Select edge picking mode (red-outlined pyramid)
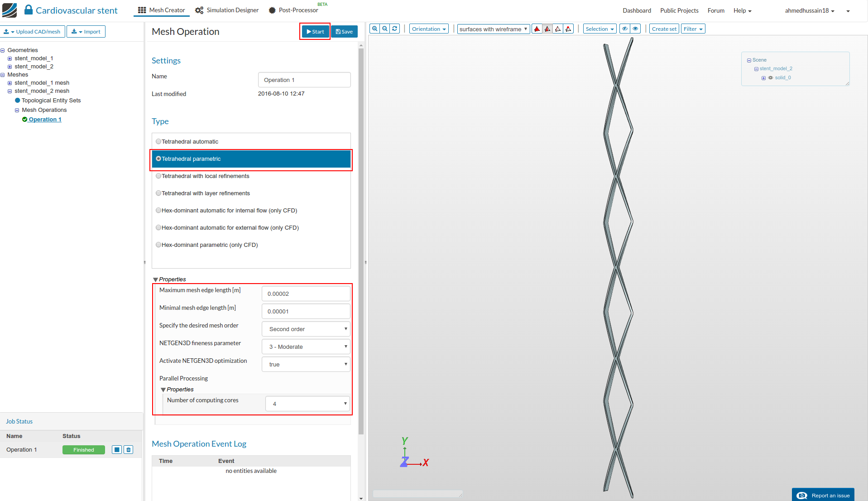 pyautogui.click(x=558, y=29)
